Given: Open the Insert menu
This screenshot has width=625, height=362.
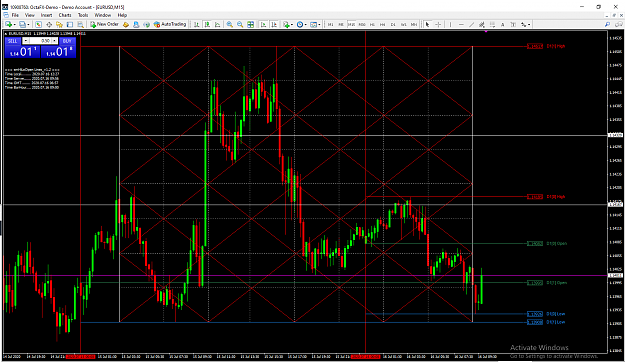Looking at the screenshot, I should click(x=46, y=15).
